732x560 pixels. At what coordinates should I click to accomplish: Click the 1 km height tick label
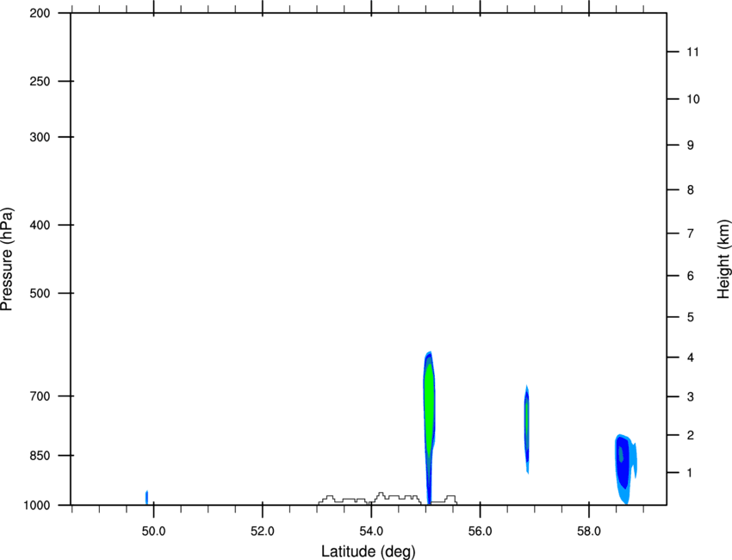(x=689, y=473)
